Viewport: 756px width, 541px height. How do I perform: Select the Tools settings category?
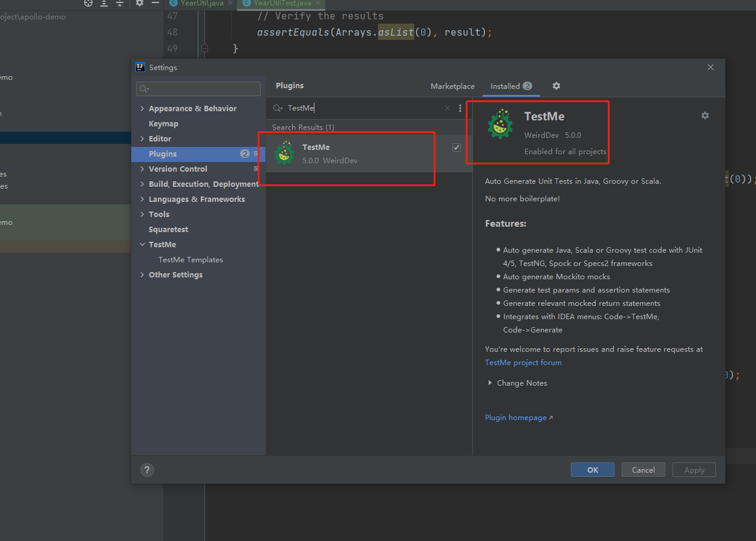[159, 215]
